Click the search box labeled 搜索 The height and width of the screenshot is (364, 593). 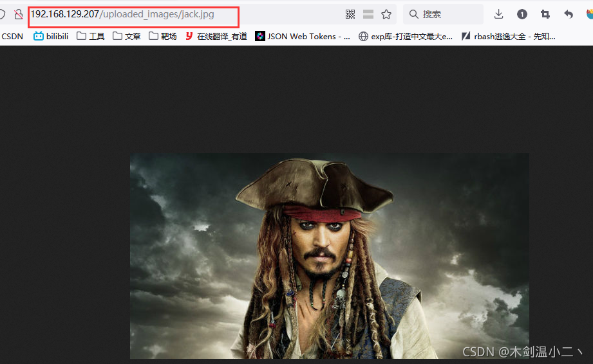(x=443, y=14)
